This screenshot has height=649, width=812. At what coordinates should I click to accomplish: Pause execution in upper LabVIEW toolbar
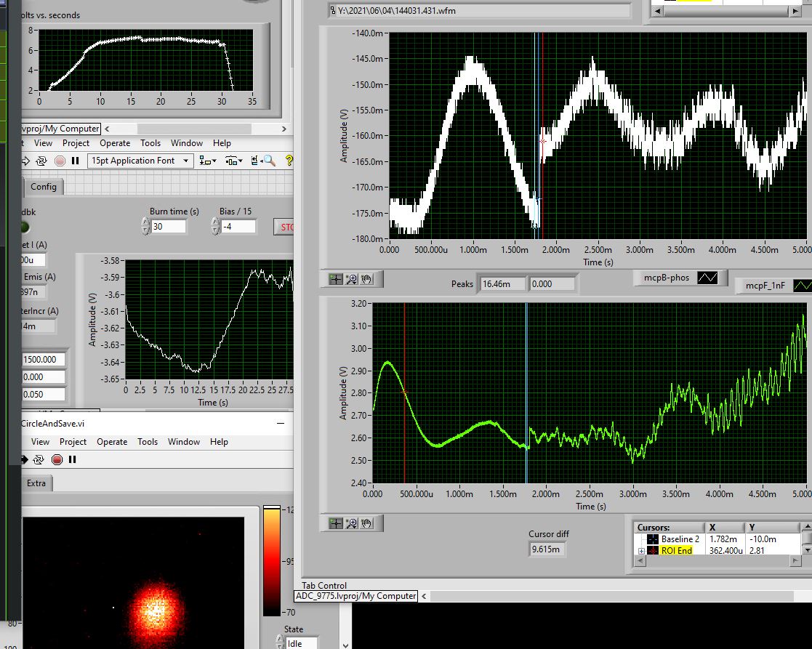coord(75,161)
